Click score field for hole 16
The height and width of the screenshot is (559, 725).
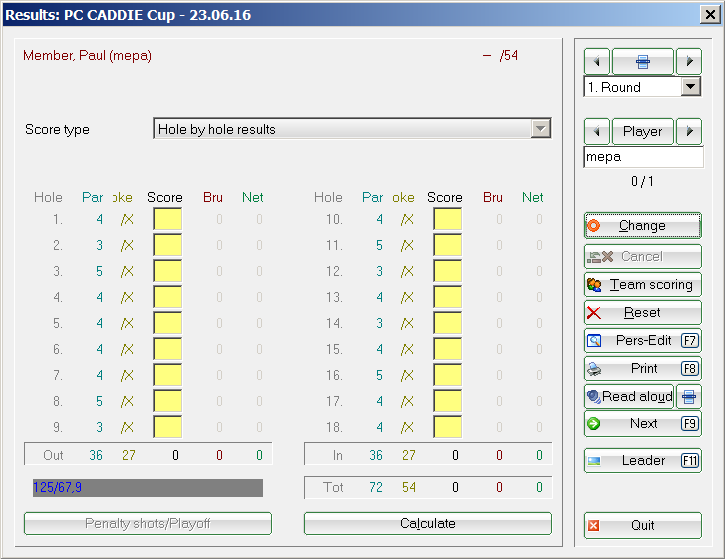coord(448,375)
